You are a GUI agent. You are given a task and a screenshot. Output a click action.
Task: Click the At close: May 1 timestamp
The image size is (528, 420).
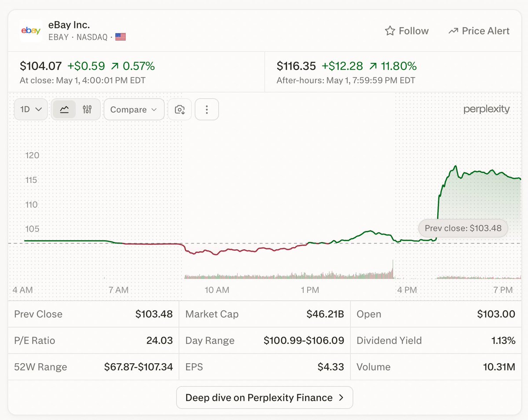[x=83, y=80]
